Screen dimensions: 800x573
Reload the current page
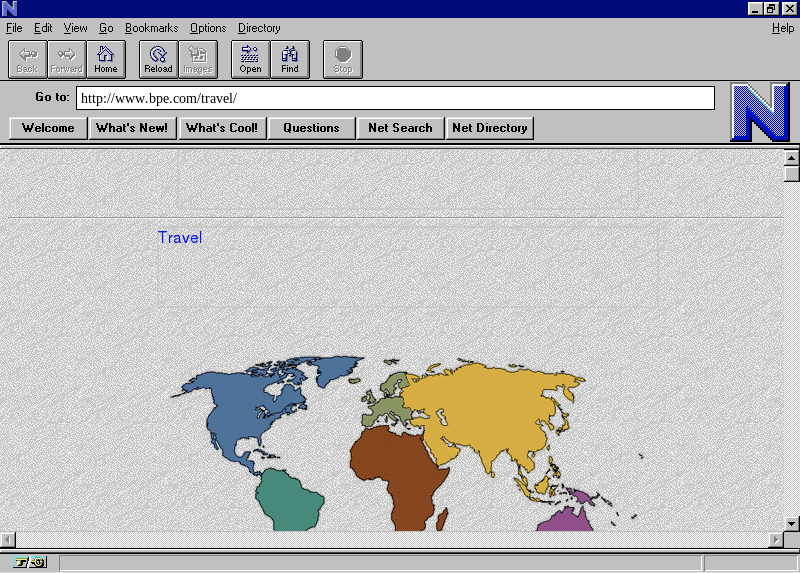[x=158, y=59]
